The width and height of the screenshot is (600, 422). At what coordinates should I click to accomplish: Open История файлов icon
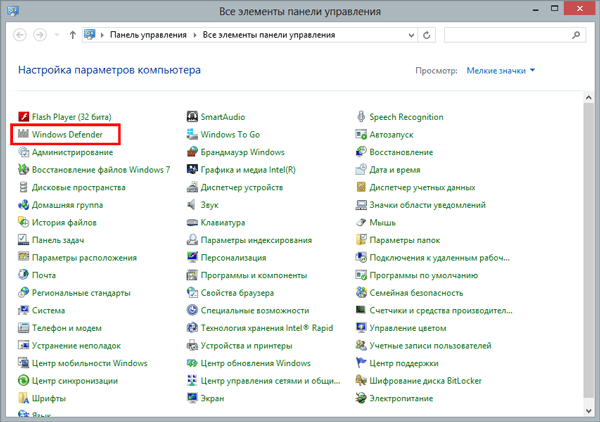click(x=24, y=222)
